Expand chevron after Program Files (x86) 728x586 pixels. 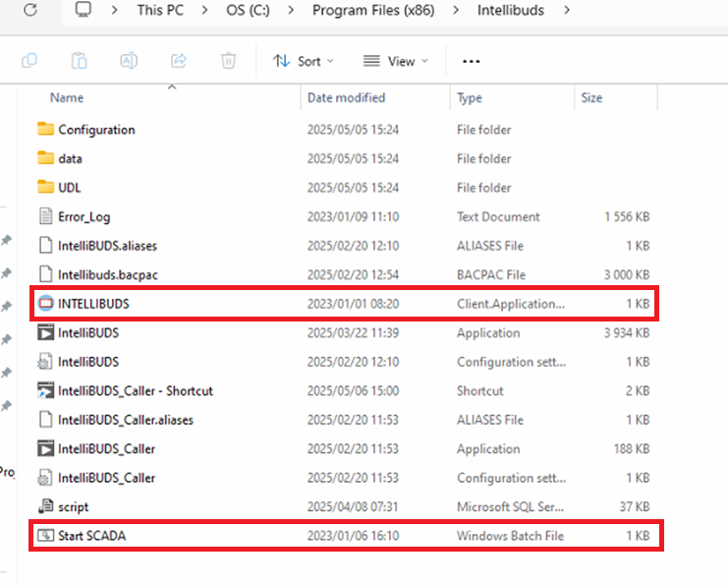click(456, 10)
